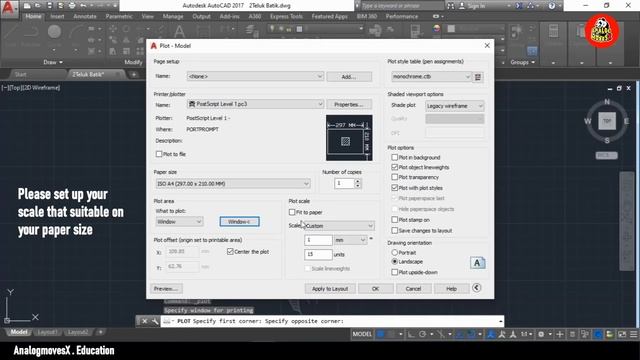This screenshot has height=360, width=640.
Task: Toggle the grid display icon in status bar
Action: [380, 334]
